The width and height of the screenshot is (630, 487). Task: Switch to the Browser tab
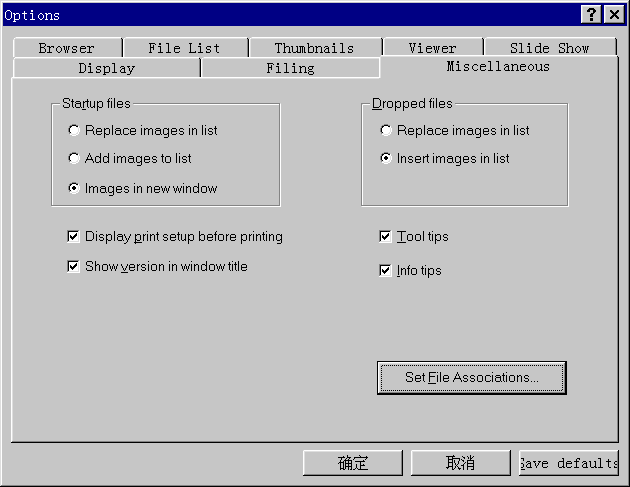coord(66,48)
